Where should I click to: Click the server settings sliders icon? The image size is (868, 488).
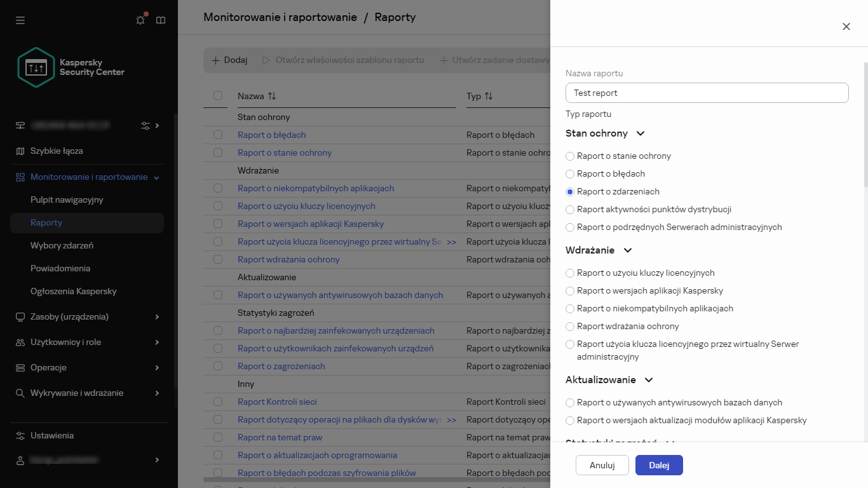pyautogui.click(x=146, y=126)
